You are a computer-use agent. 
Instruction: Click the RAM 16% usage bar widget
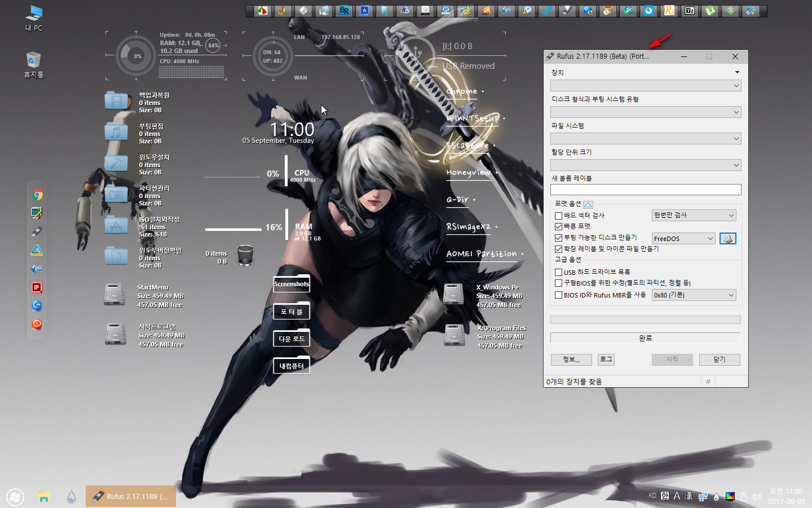233,229
